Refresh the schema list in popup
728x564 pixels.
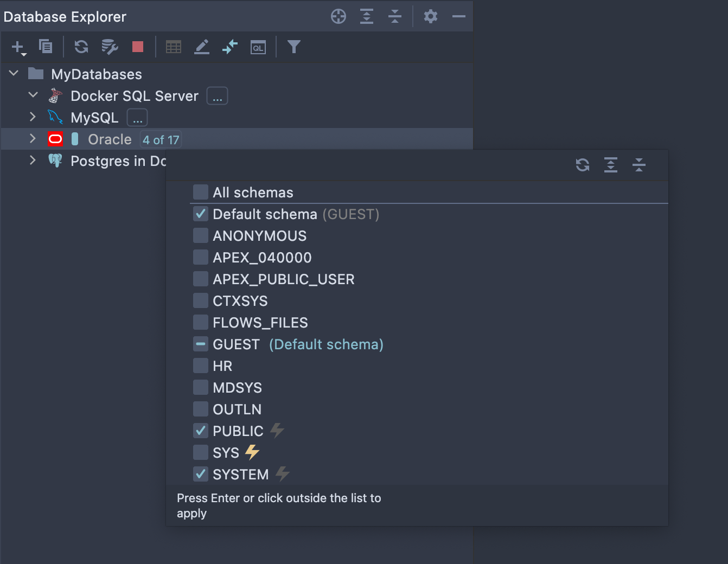(x=583, y=165)
